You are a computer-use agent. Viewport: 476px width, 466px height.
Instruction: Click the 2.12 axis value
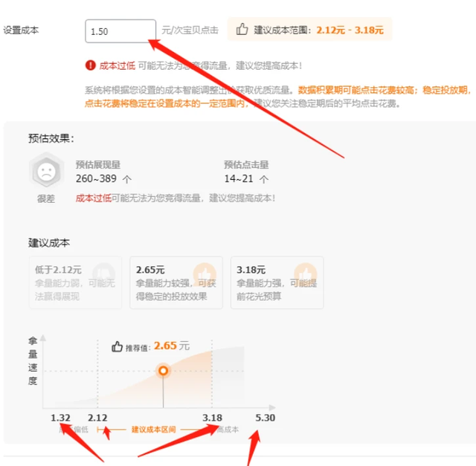coord(97,418)
